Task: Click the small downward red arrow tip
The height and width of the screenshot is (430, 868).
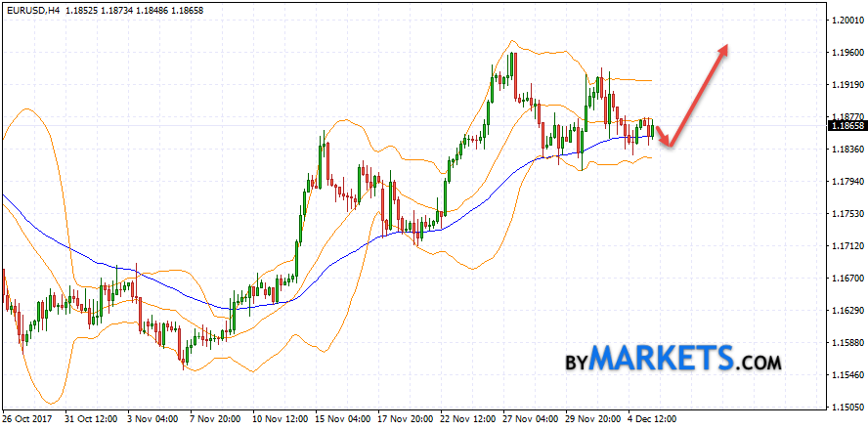Action: [667, 145]
